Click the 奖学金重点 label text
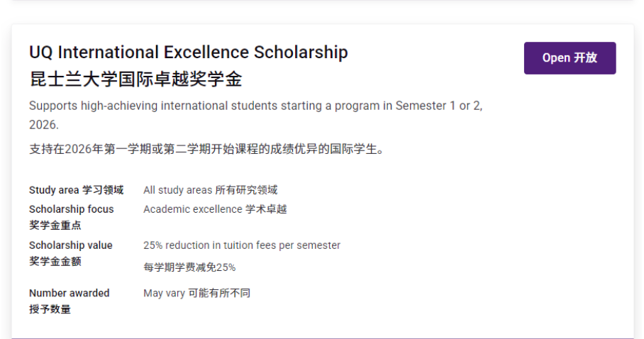 click(55, 226)
